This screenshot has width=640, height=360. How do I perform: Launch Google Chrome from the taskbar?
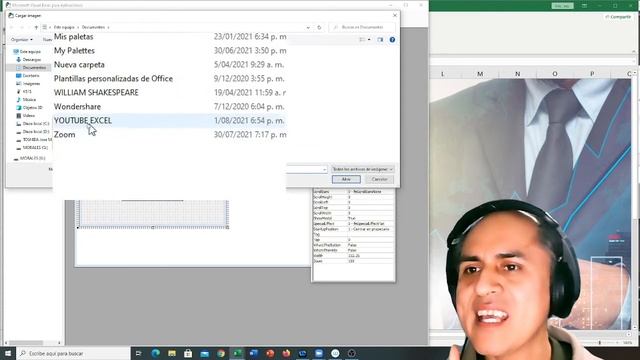pyautogui.click(x=221, y=353)
